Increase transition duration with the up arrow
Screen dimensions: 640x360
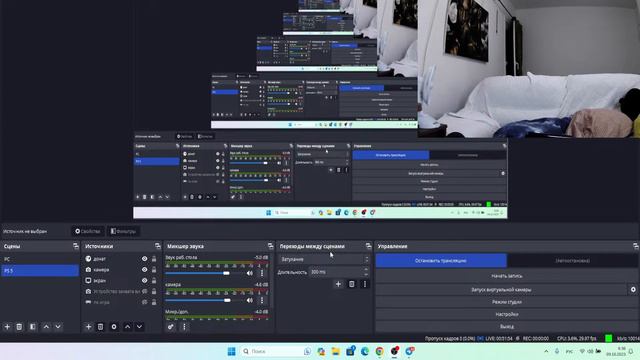tap(366, 269)
